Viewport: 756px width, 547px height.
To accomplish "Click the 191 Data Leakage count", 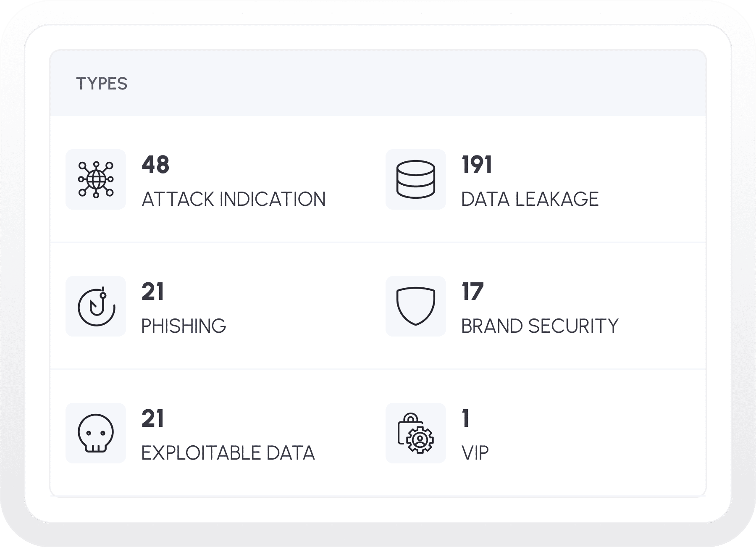I will [x=476, y=165].
